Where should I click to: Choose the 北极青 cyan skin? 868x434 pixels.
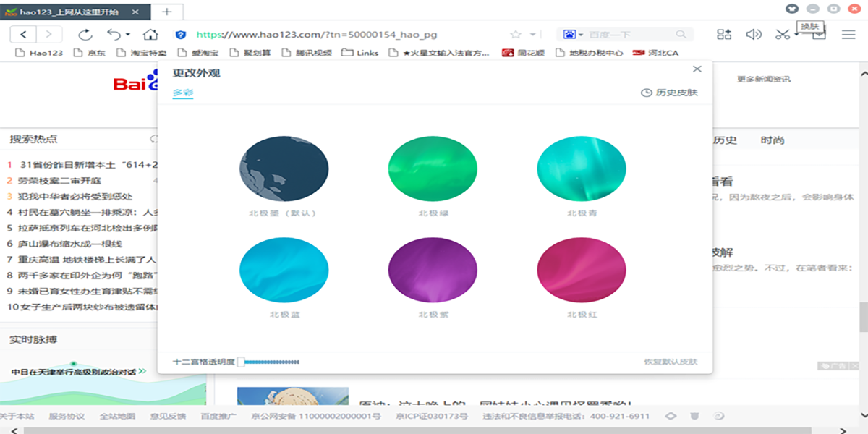[582, 168]
